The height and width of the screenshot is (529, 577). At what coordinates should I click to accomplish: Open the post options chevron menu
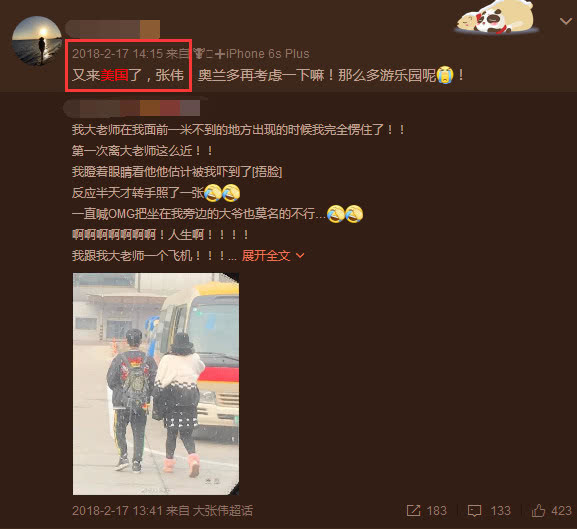[x=565, y=21]
